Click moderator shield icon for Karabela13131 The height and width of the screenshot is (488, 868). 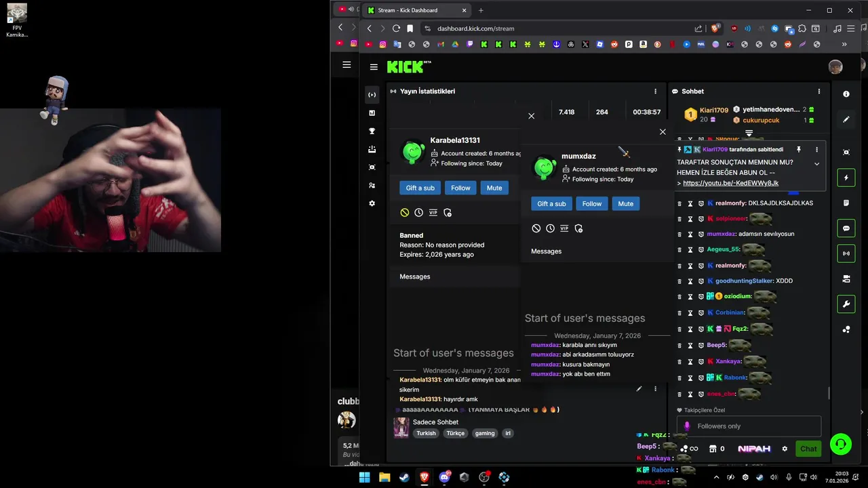[x=448, y=213]
